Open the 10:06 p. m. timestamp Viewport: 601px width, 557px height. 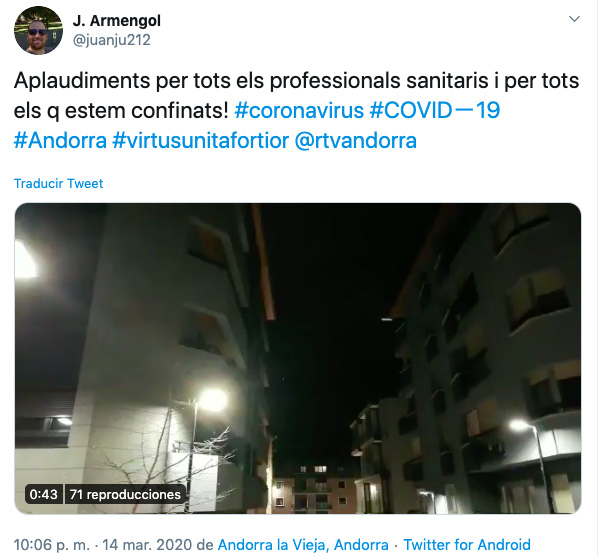click(52, 545)
